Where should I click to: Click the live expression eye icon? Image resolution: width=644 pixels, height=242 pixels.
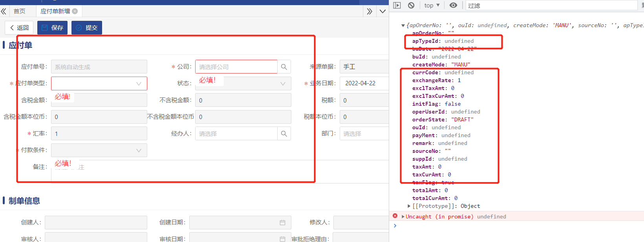click(x=453, y=5)
